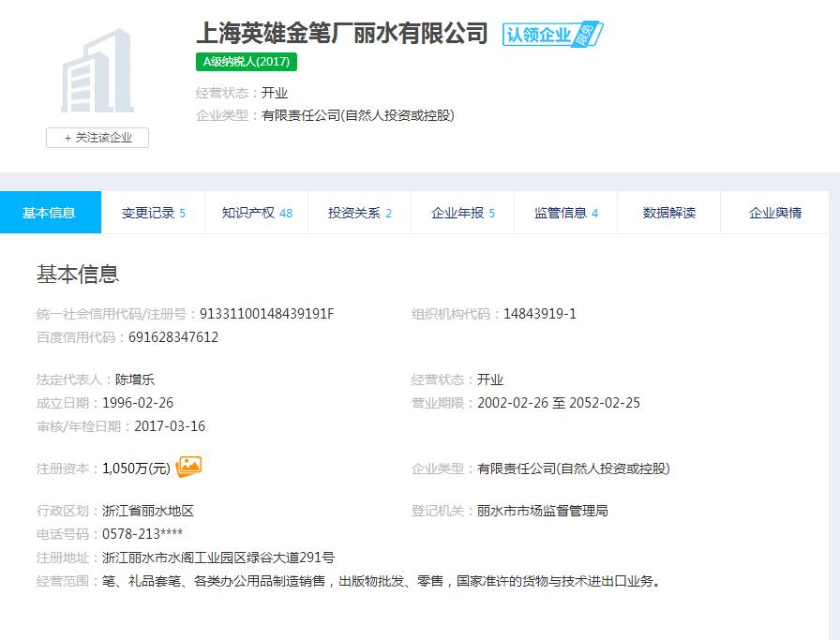Viewport: 840px width, 640px height.
Task: Click the business term 2002-02-26 至 2052-02-25
Action: tap(559, 403)
